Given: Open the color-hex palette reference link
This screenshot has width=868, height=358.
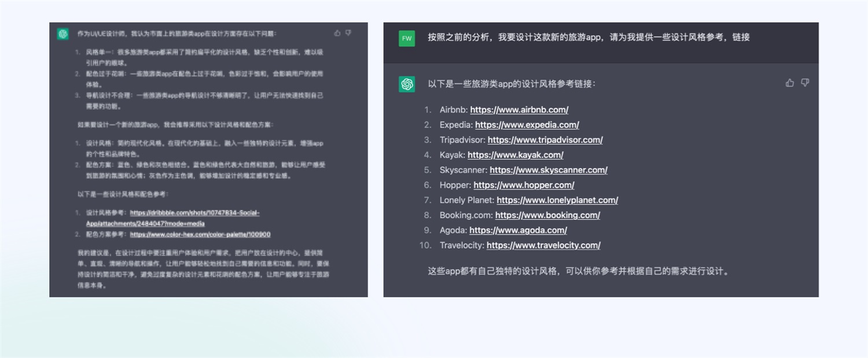Looking at the screenshot, I should (200, 234).
